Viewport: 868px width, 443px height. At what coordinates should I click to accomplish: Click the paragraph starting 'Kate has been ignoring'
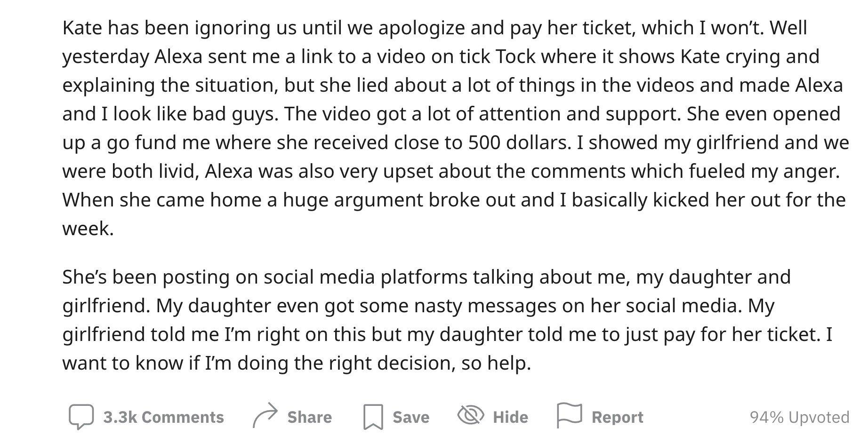click(x=456, y=128)
